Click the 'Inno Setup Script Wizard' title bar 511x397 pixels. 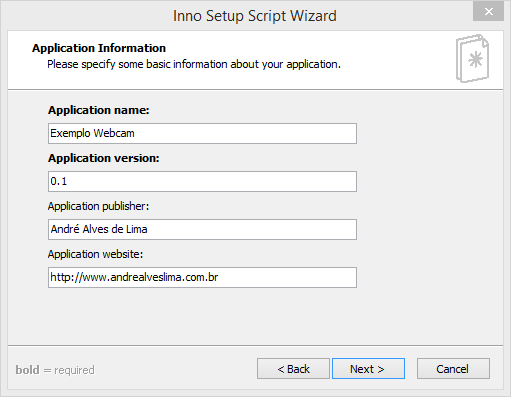coord(255,16)
